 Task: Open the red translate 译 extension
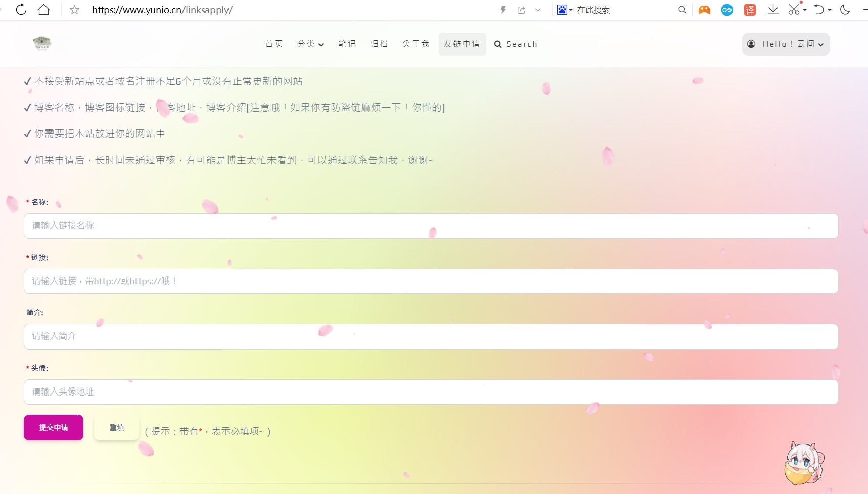(750, 10)
